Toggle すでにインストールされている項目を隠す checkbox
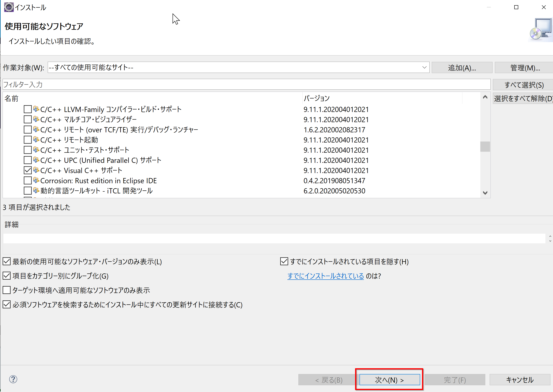This screenshot has height=392, width=553. (284, 261)
